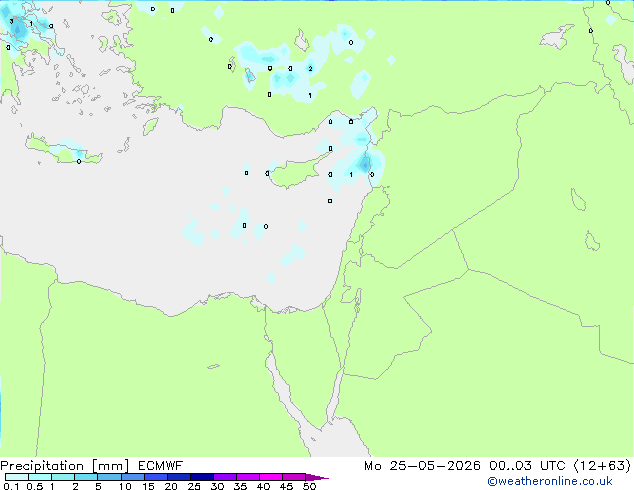Click the 'Mo 25-05-2026' date text
This screenshot has height=490, width=634.
coord(422,466)
